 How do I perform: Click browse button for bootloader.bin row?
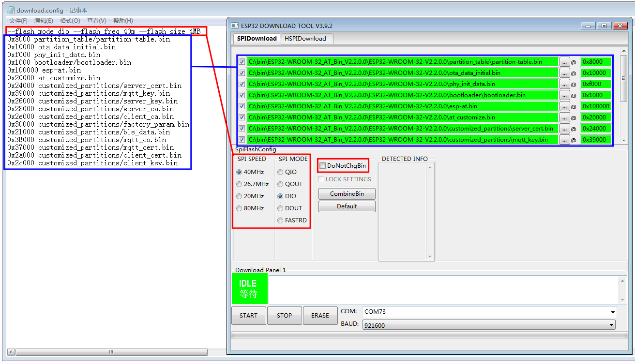coord(564,95)
